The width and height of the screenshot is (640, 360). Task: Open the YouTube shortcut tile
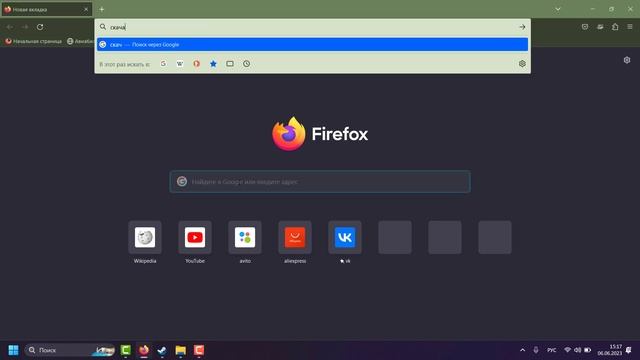pyautogui.click(x=195, y=238)
